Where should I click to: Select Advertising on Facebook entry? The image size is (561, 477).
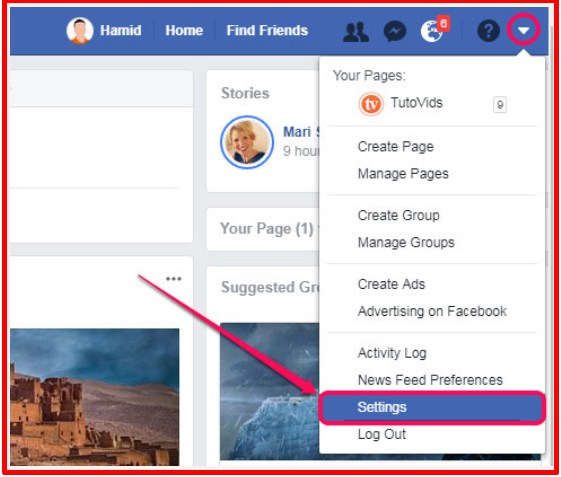click(432, 311)
